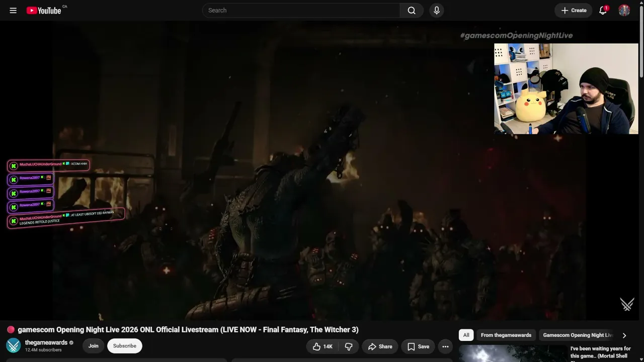
Task: Select the All filter chip
Action: point(466,335)
